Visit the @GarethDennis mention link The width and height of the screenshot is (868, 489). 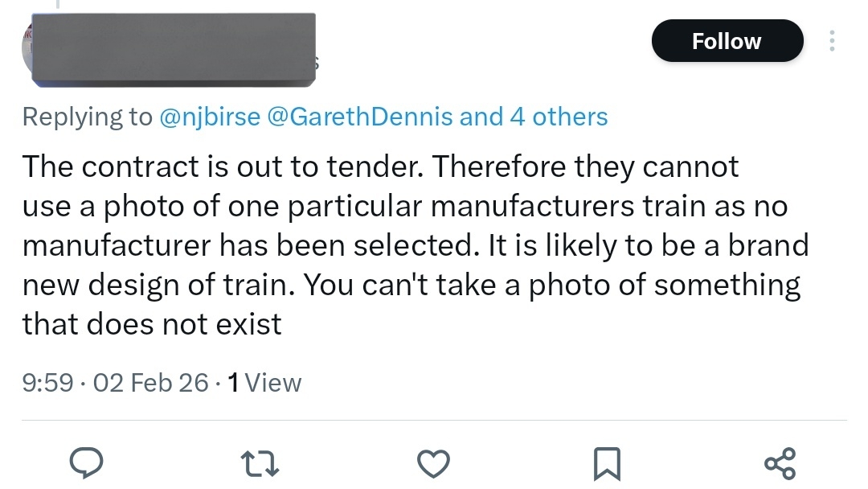(x=360, y=117)
